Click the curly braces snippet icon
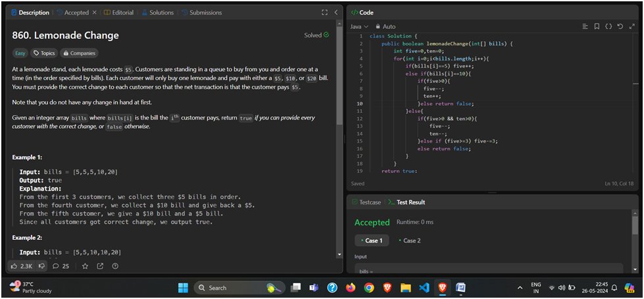Viewport: 644px width, 299px height. click(608, 27)
